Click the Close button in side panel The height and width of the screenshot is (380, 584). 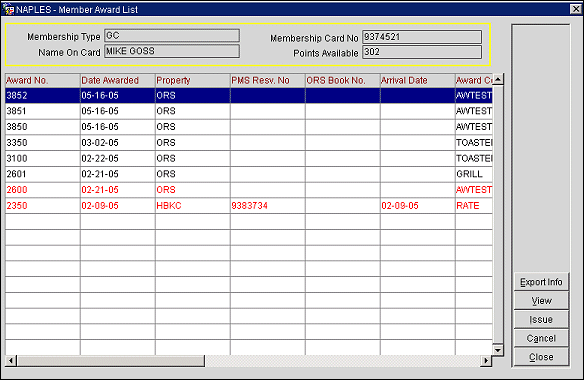click(x=541, y=357)
